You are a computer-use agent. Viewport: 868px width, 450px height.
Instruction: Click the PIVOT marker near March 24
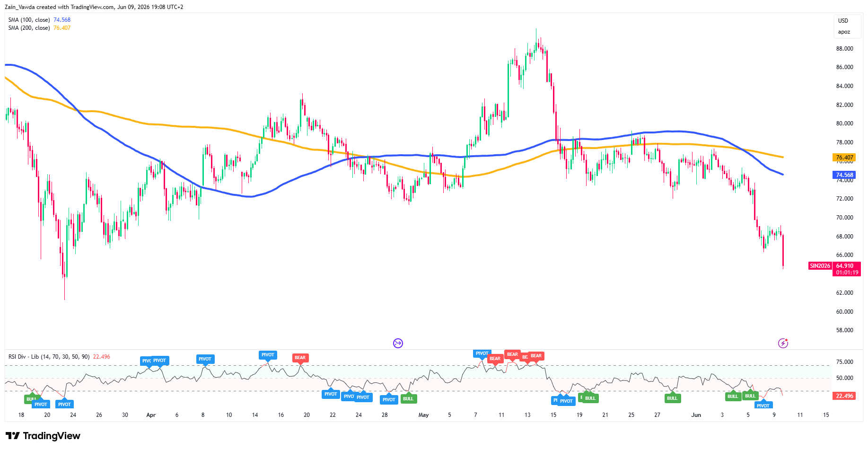pyautogui.click(x=64, y=405)
